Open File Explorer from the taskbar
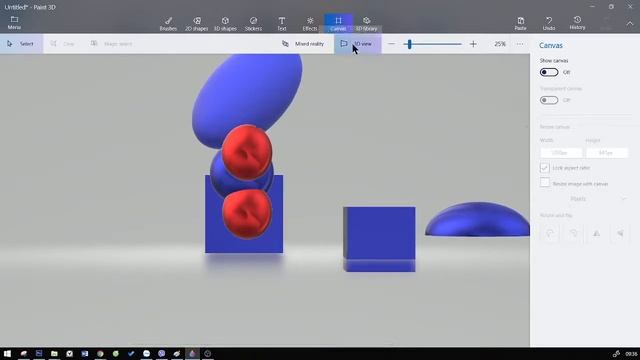 [54, 353]
